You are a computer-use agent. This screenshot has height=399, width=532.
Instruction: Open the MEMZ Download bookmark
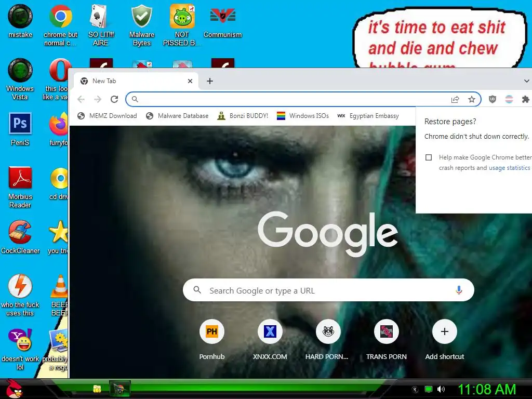click(x=107, y=116)
